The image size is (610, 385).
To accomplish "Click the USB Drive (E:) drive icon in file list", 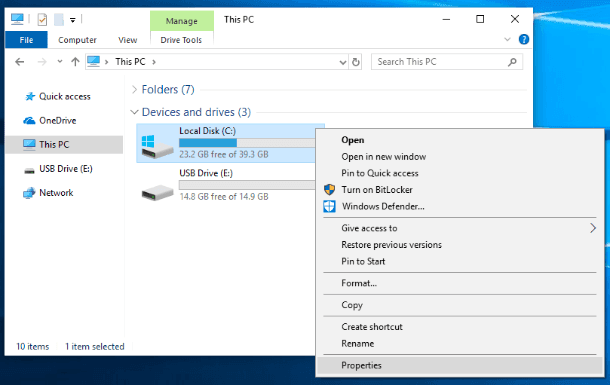I will point(157,192).
